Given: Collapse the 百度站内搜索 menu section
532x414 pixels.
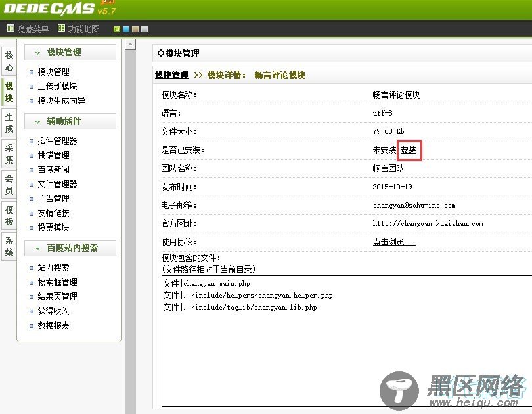Looking at the screenshot, I should pyautogui.click(x=70, y=248).
